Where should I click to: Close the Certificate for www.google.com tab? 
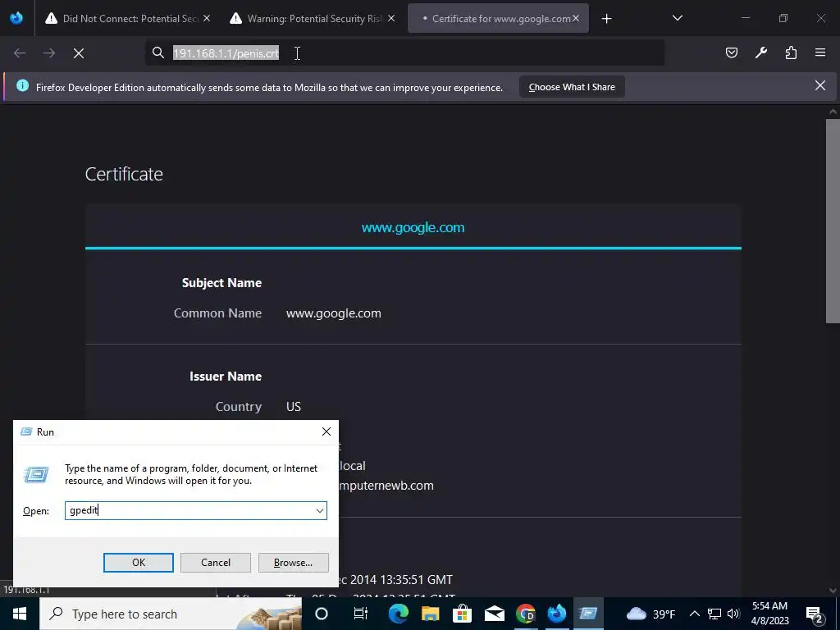(x=576, y=18)
